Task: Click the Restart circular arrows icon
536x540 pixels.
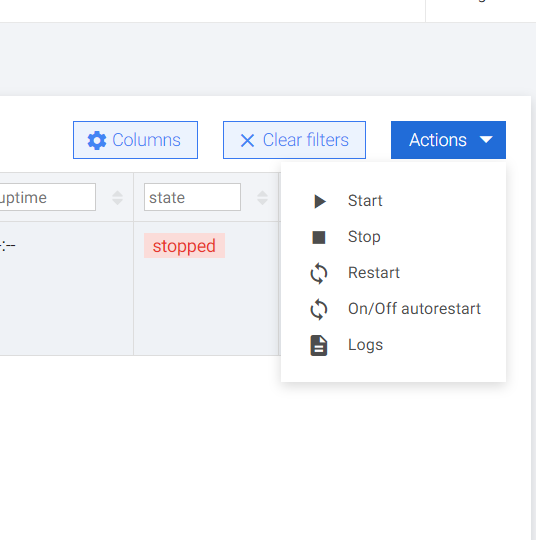Action: point(319,273)
